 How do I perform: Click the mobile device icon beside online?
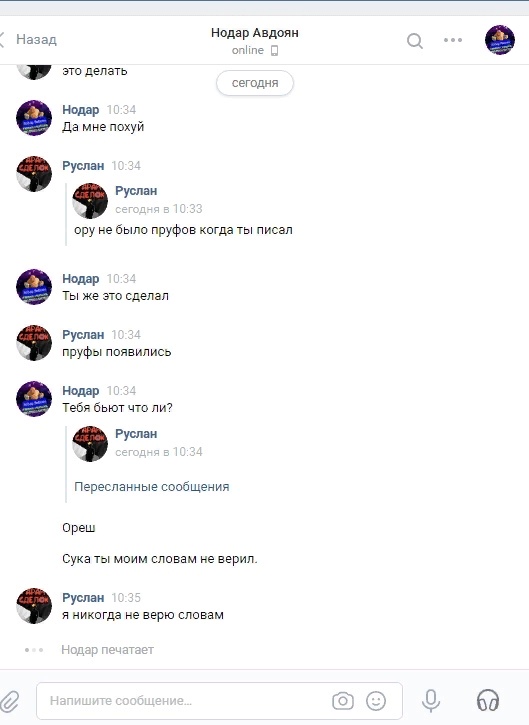click(x=274, y=50)
